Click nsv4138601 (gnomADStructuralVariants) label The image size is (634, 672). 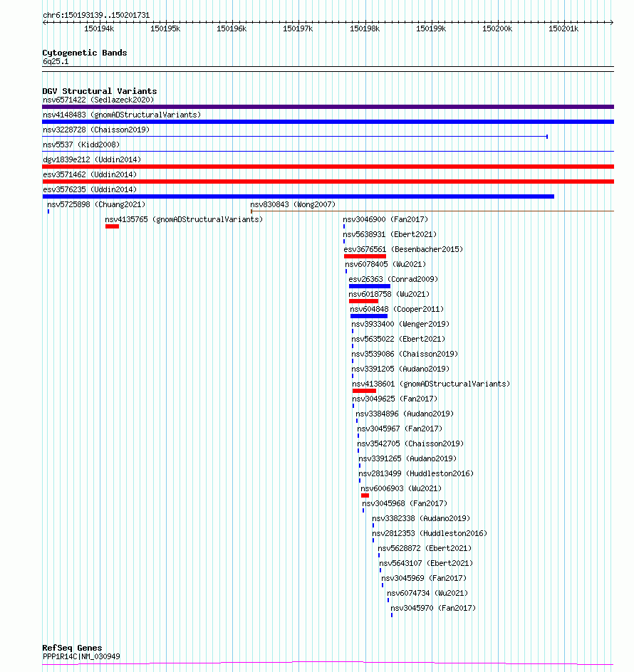coord(431,384)
